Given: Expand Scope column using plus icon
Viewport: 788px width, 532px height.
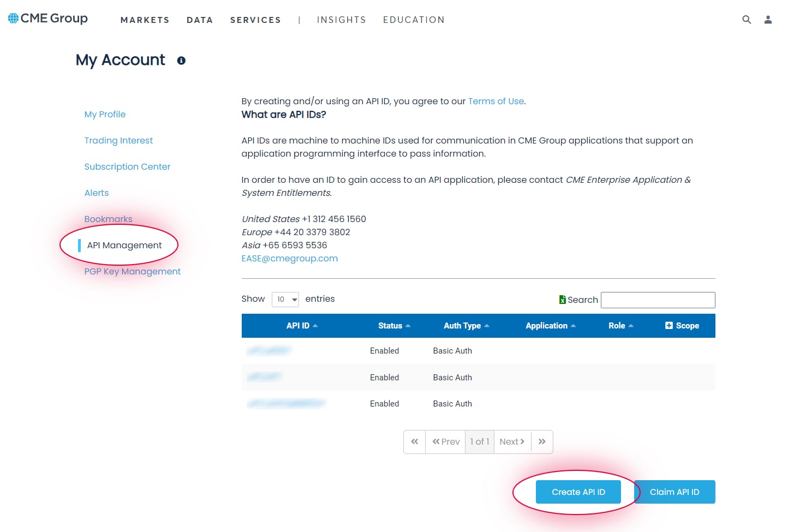Looking at the screenshot, I should click(x=669, y=326).
